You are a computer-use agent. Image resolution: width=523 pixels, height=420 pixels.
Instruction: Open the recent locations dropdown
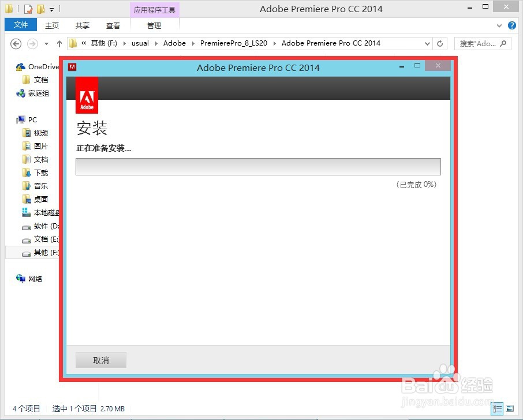(x=46, y=43)
